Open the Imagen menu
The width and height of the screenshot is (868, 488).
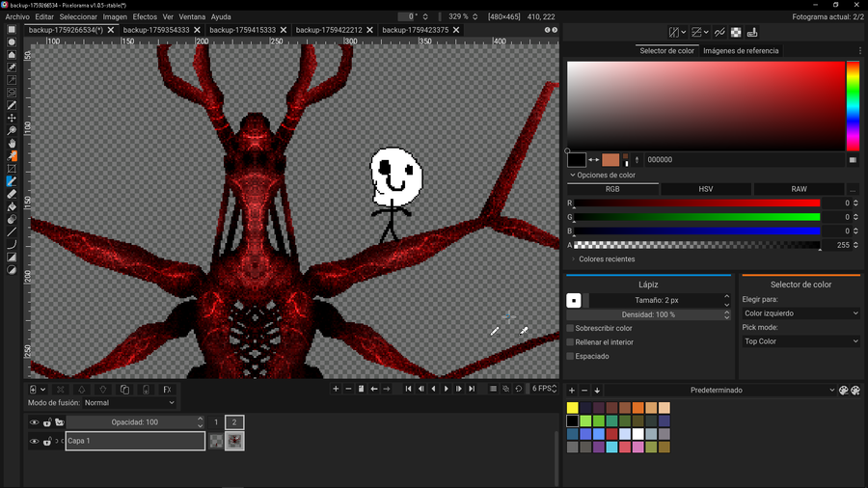click(x=115, y=16)
